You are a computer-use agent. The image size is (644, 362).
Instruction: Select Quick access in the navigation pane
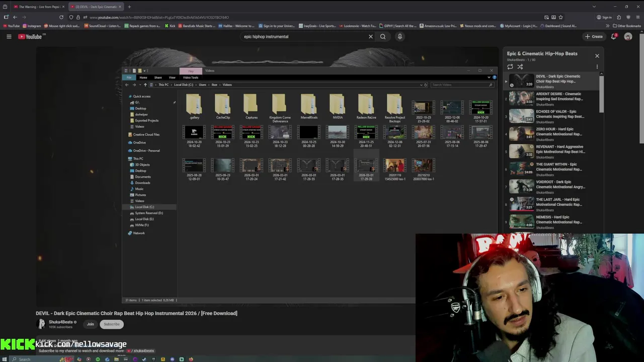tap(141, 96)
